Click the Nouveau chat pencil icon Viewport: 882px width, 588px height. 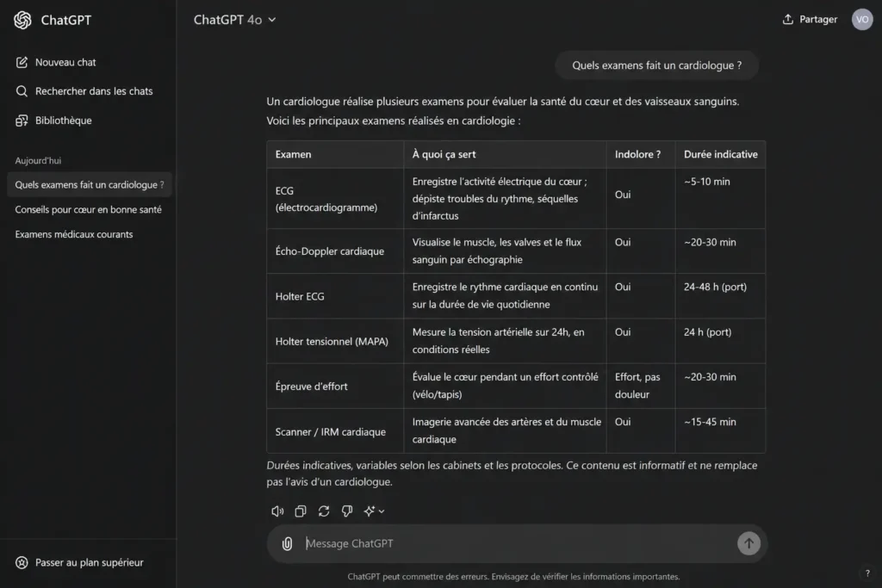pyautogui.click(x=22, y=62)
